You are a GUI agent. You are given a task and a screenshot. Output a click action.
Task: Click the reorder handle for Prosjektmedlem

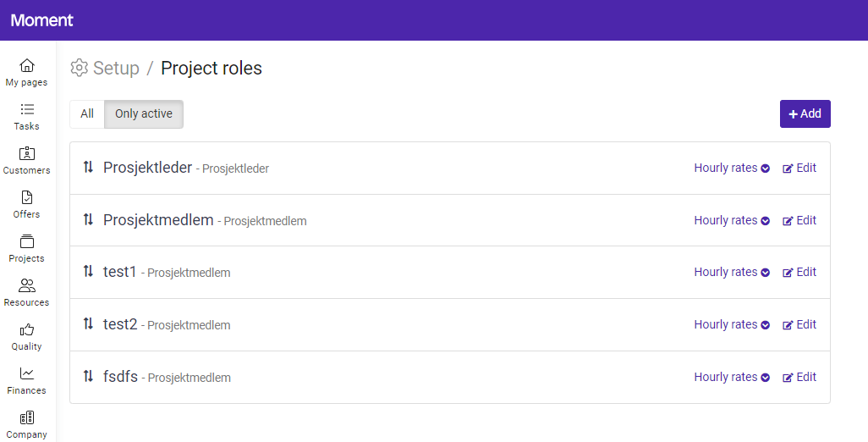(x=88, y=220)
